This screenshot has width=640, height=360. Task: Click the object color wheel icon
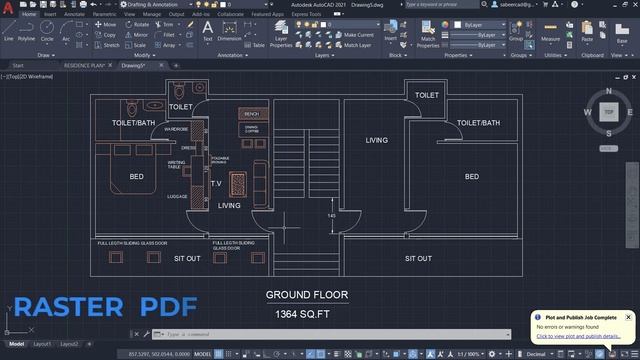pyautogui.click(x=445, y=25)
